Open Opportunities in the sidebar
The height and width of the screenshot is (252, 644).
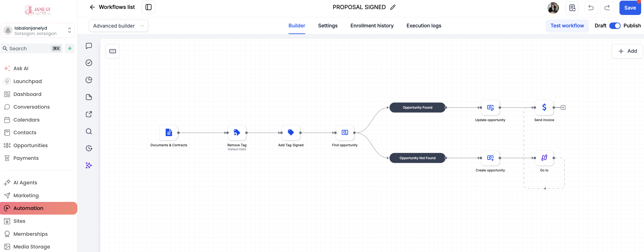pyautogui.click(x=30, y=146)
